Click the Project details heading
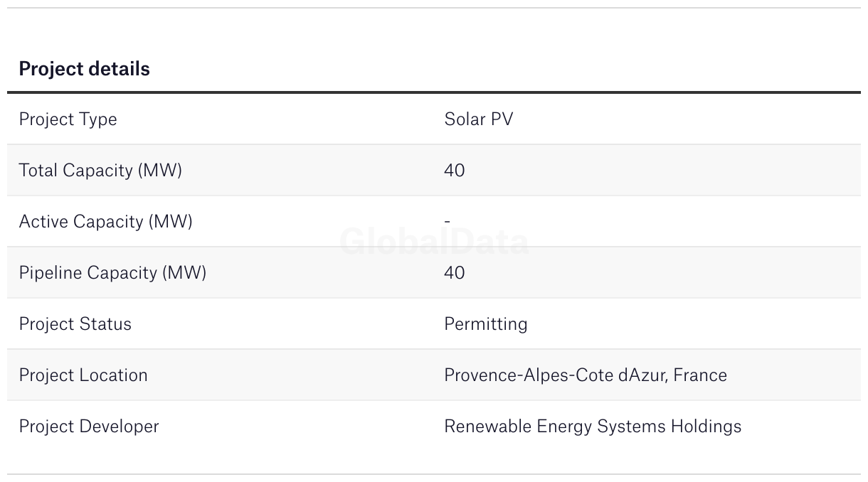Image resolution: width=868 pixels, height=482 pixels. [84, 69]
